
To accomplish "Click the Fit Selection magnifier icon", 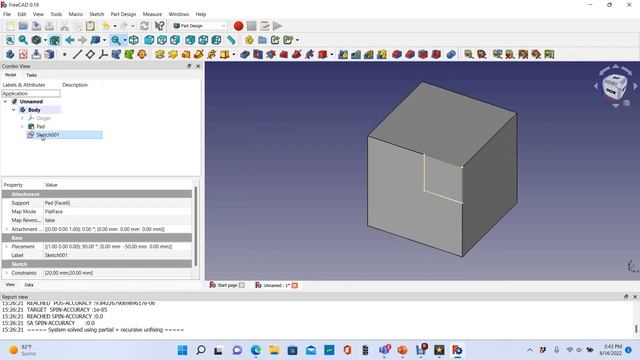I will [23, 40].
